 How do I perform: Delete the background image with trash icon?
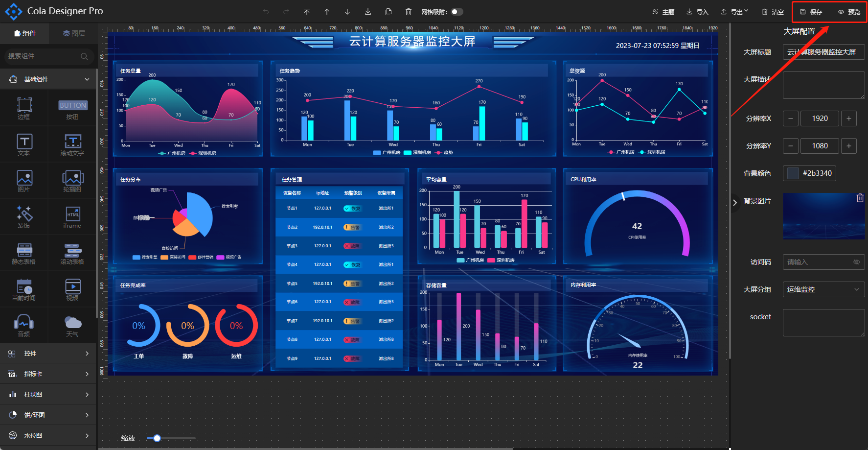click(x=860, y=198)
